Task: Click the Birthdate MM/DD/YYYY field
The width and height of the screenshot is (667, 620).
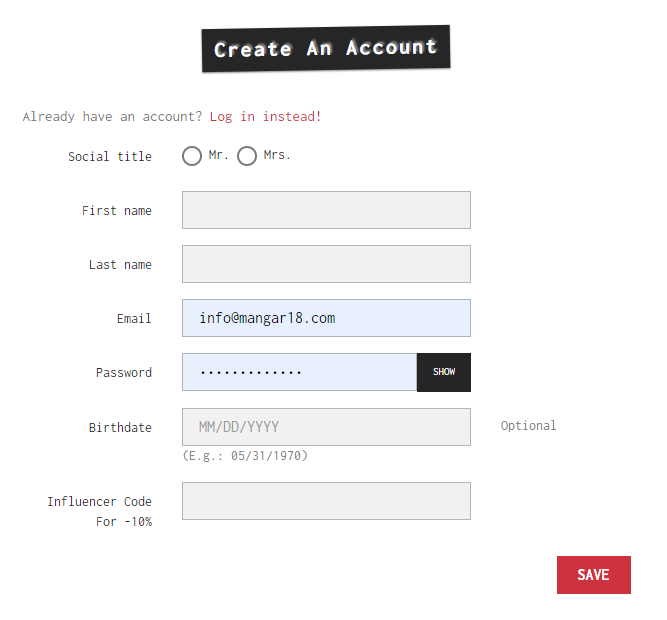Action: [326, 427]
